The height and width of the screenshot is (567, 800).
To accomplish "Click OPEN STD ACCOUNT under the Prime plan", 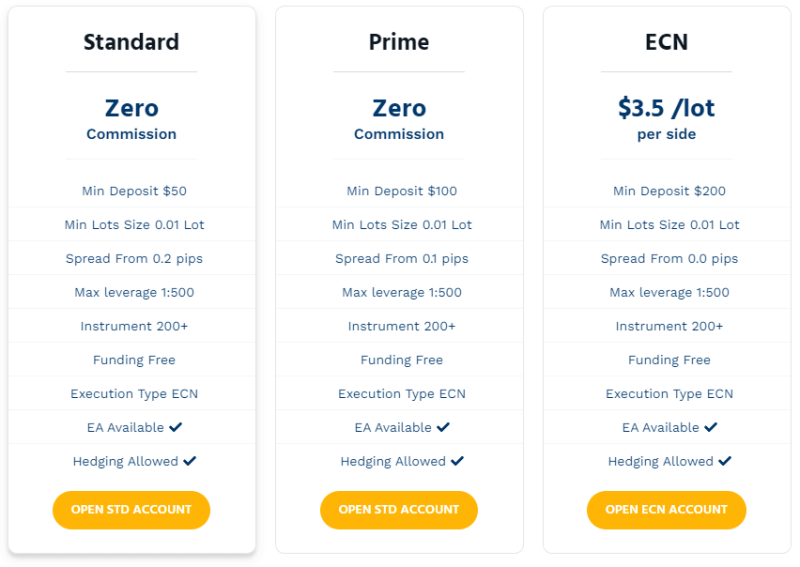I will (399, 510).
